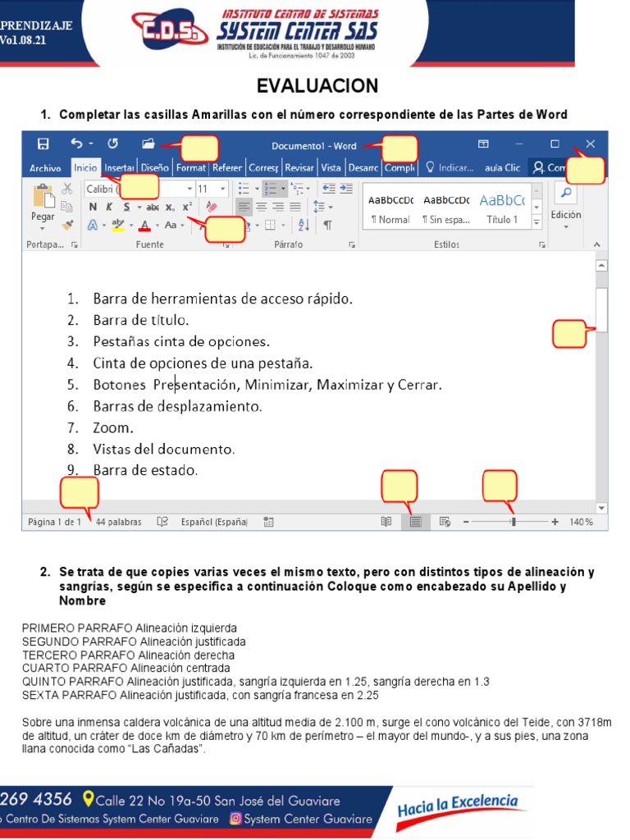Viewport: 630px width, 840px height.
Task: Click the Increase indent icon
Action: coord(347,188)
